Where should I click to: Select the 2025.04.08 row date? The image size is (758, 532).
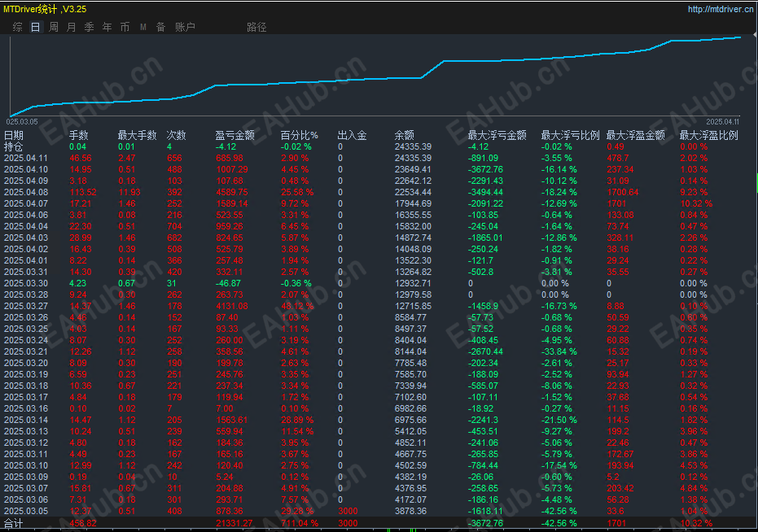pyautogui.click(x=26, y=192)
